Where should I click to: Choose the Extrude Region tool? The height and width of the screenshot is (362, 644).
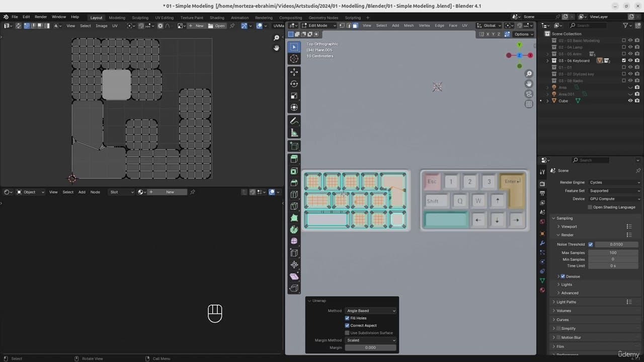[x=294, y=159]
